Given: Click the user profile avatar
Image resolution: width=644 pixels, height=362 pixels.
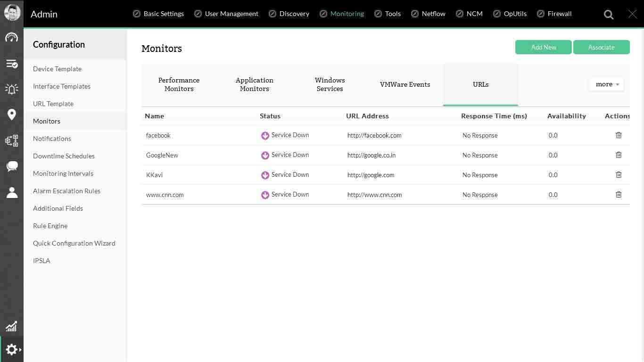Looking at the screenshot, I should pos(12,13).
